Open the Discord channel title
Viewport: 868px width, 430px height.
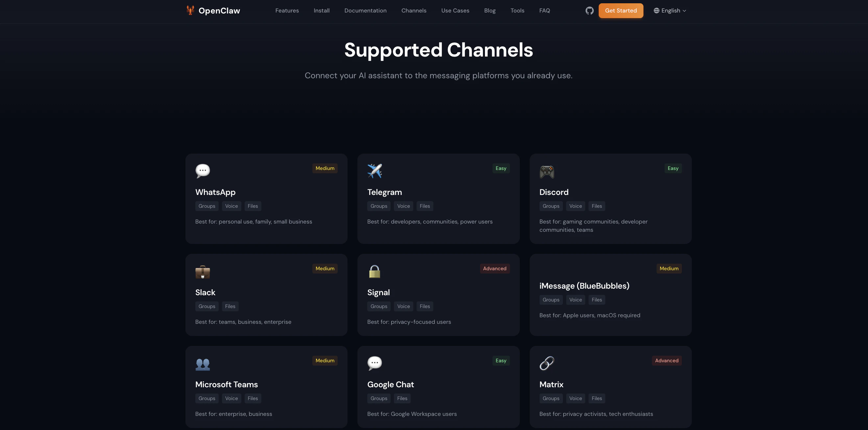tap(554, 192)
